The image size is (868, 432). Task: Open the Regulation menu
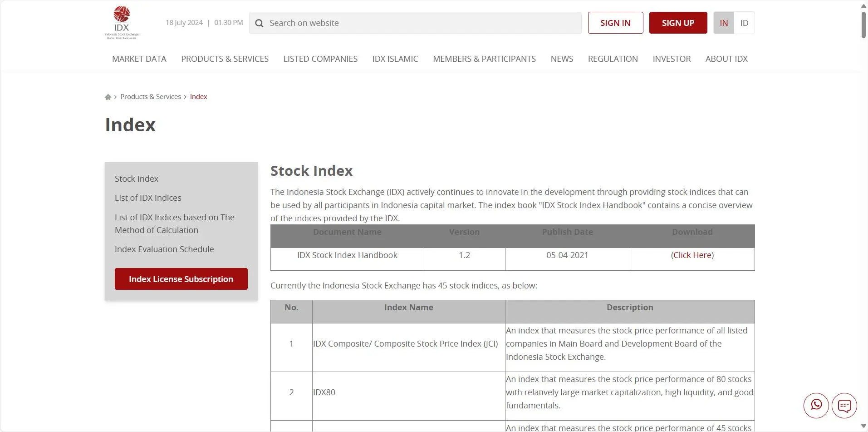pos(613,59)
